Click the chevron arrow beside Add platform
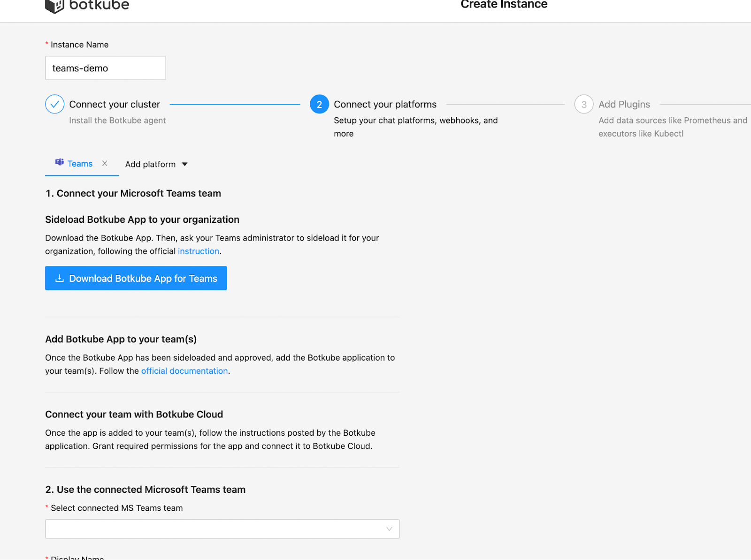The height and width of the screenshot is (560, 751). (185, 164)
